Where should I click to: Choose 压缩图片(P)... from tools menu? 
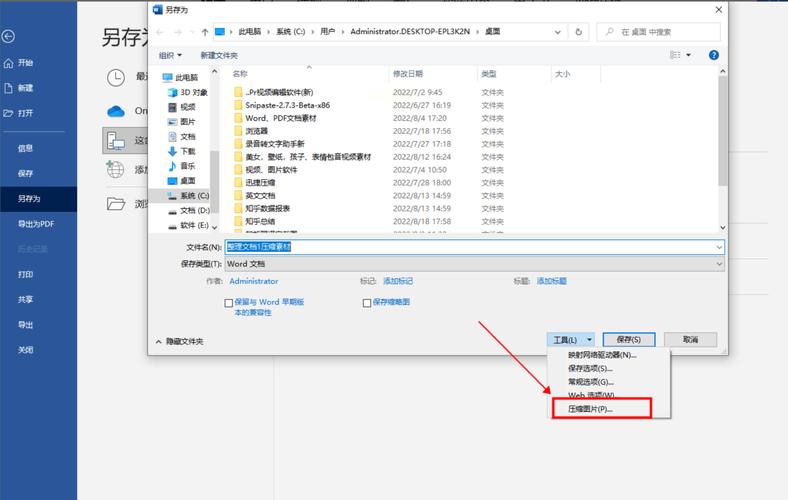(x=590, y=409)
